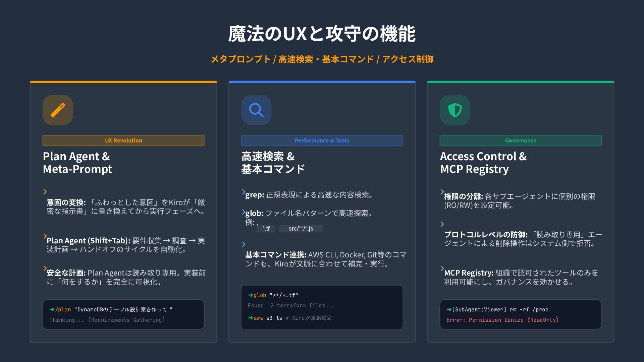Image resolution: width=644 pixels, height=362 pixels.
Task: Click the orange chevron beside 安全な計画
Action: (x=45, y=268)
